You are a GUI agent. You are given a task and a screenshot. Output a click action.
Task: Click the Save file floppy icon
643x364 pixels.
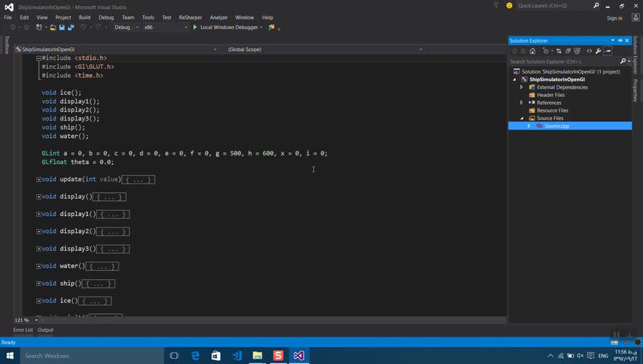point(62,27)
